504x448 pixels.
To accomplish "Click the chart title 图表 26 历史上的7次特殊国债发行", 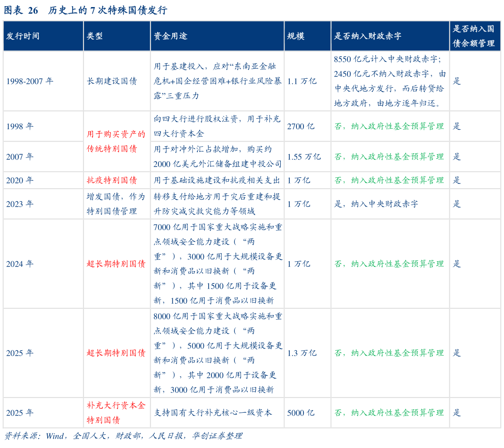I will pos(87,9).
